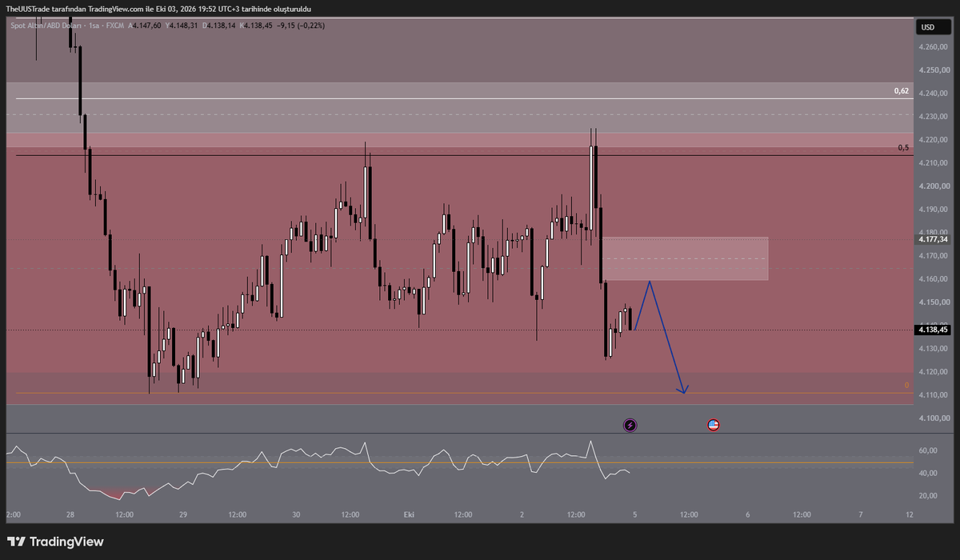Select the orange 0 Fibonacci level label

click(x=906, y=386)
